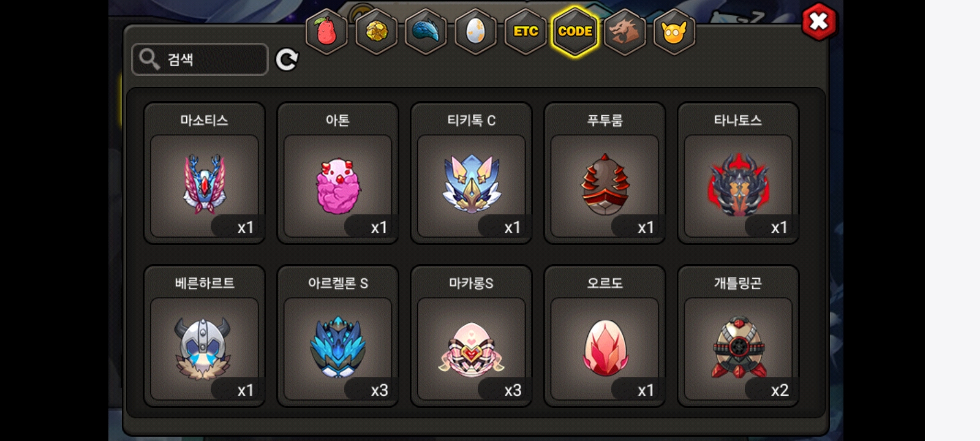Select the 타나토스 egg

(738, 173)
